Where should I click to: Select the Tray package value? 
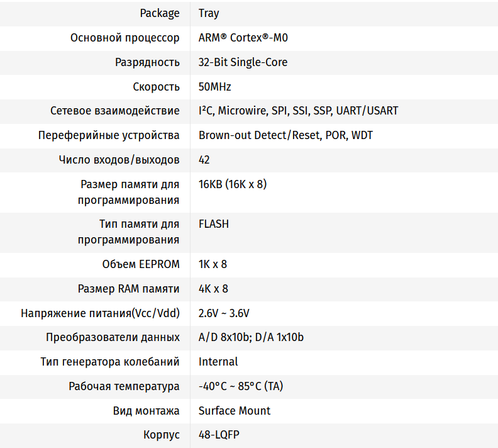pyautogui.click(x=209, y=13)
